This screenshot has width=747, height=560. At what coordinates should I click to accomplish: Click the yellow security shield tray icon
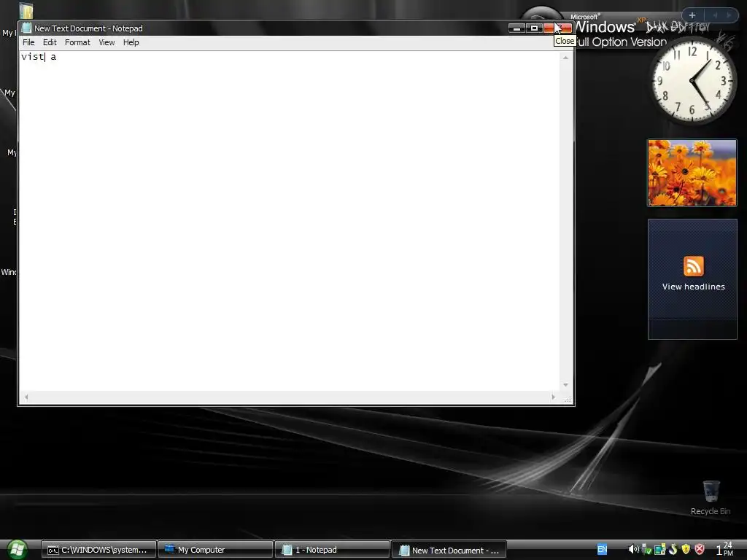[686, 550]
